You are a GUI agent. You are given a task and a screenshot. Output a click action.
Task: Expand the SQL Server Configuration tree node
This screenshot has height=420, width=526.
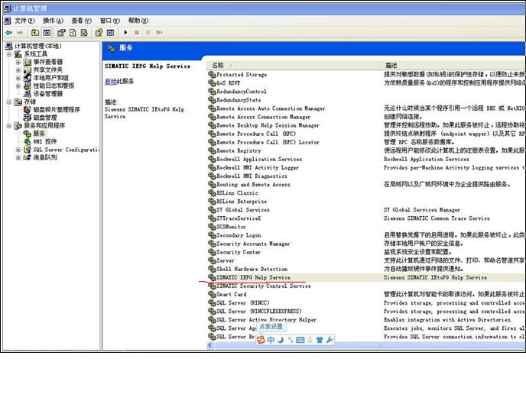tap(18, 150)
